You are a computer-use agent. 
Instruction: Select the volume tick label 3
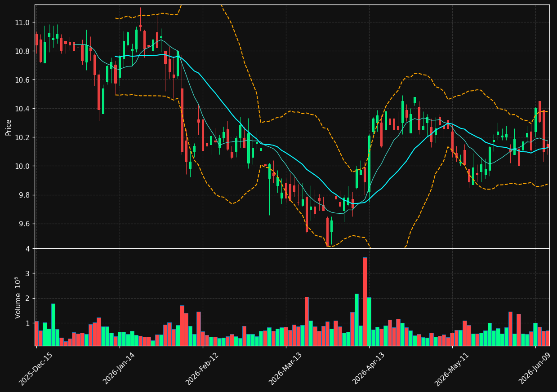tap(27, 273)
